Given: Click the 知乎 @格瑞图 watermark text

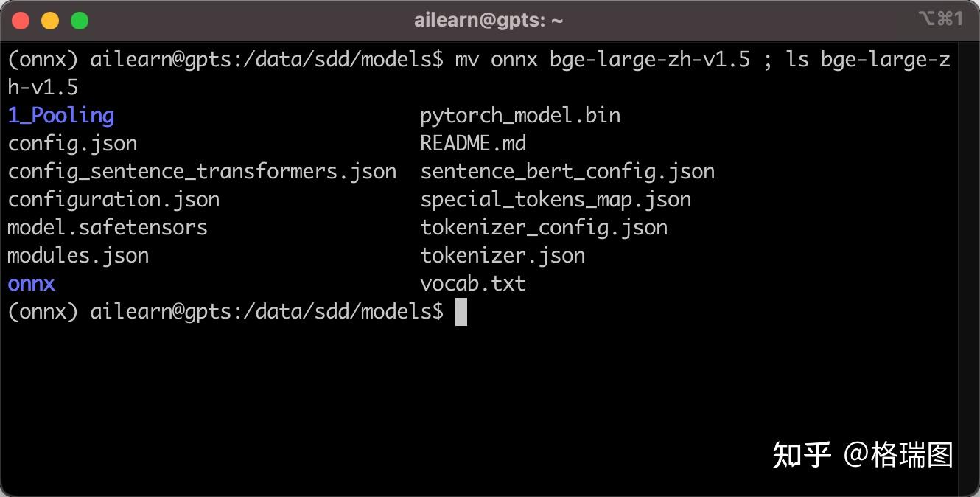Looking at the screenshot, I should tap(863, 455).
